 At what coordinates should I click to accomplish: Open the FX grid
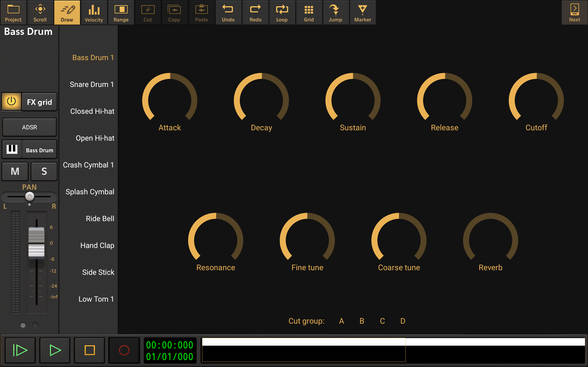pyautogui.click(x=39, y=102)
